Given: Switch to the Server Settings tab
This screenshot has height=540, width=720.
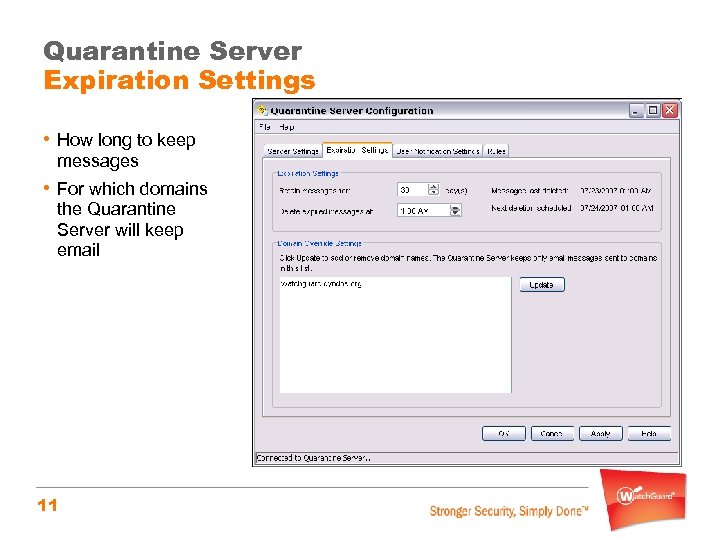Looking at the screenshot, I should (293, 151).
